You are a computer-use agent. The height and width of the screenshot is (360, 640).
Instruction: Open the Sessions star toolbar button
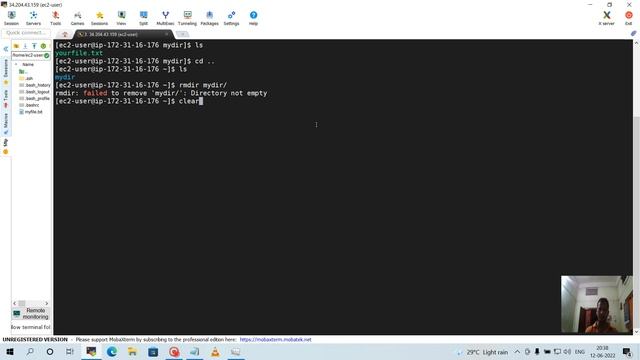99,18
